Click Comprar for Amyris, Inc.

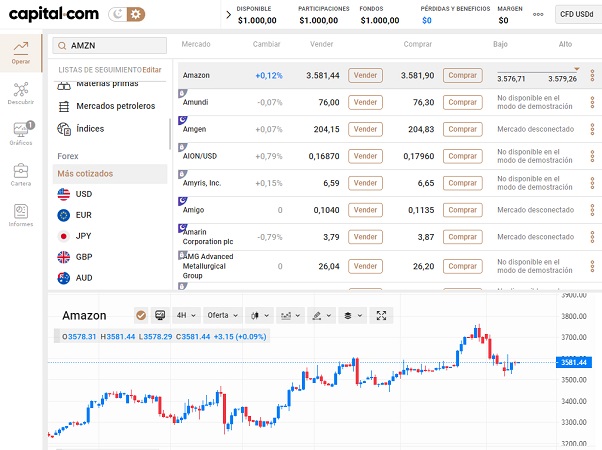(x=463, y=183)
